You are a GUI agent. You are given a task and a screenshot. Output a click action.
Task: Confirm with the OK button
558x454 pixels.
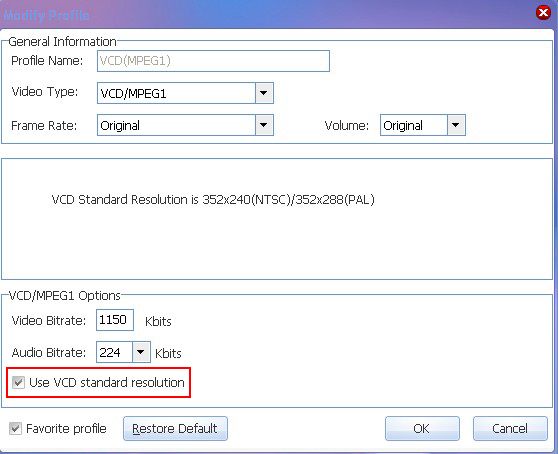(x=422, y=428)
